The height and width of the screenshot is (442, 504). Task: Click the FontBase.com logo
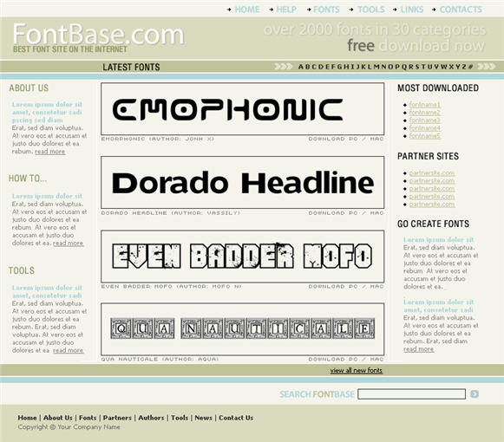(x=98, y=35)
